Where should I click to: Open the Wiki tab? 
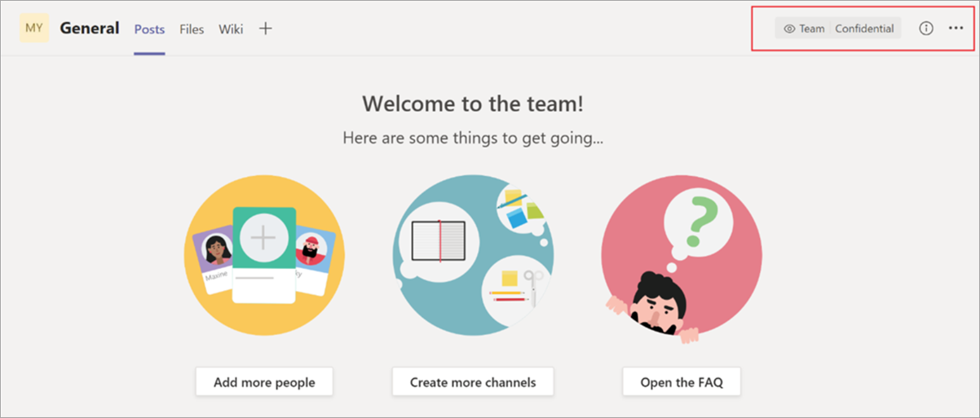pyautogui.click(x=231, y=29)
